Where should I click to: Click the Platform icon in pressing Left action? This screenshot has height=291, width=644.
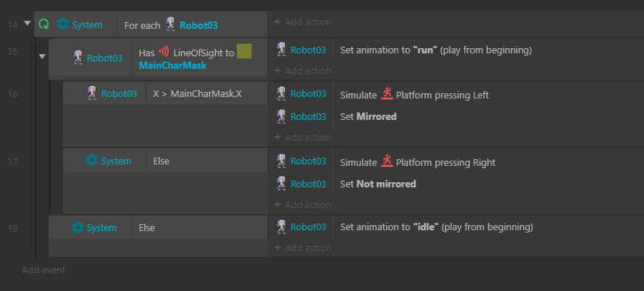point(386,94)
